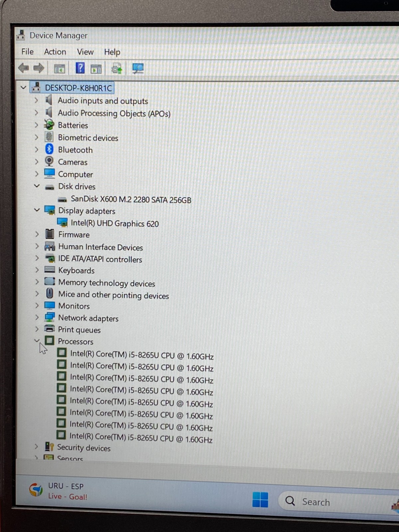Select the DESKTOP-K8H0R1C computer name
This screenshot has height=532, width=399.
78,88
